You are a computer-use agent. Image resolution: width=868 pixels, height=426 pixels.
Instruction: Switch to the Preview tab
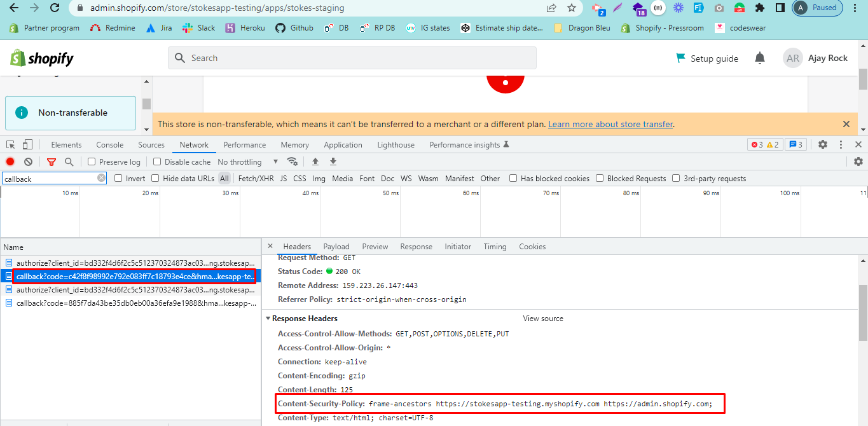pos(375,247)
